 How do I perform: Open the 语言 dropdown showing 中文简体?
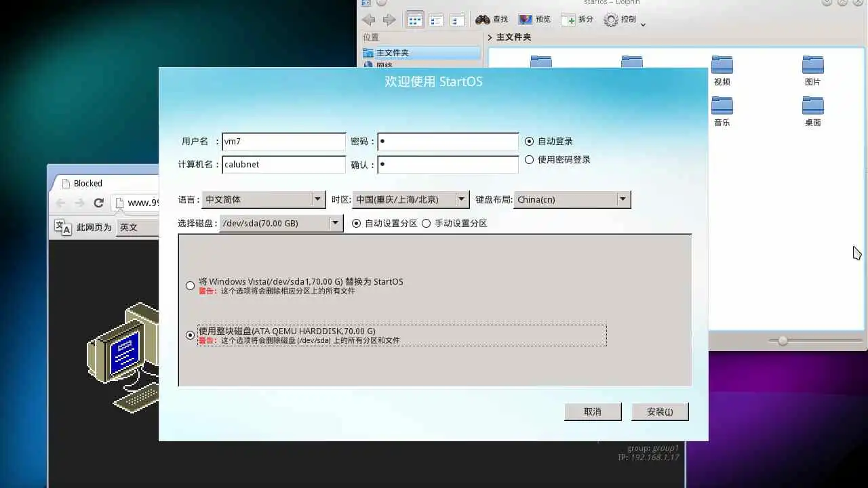pos(264,199)
